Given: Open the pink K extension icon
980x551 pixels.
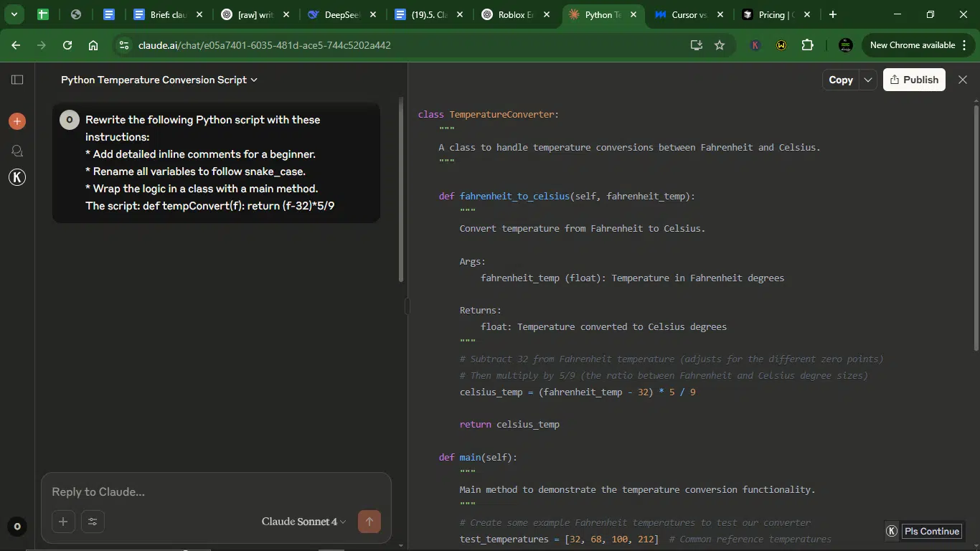Looking at the screenshot, I should pyautogui.click(x=755, y=45).
